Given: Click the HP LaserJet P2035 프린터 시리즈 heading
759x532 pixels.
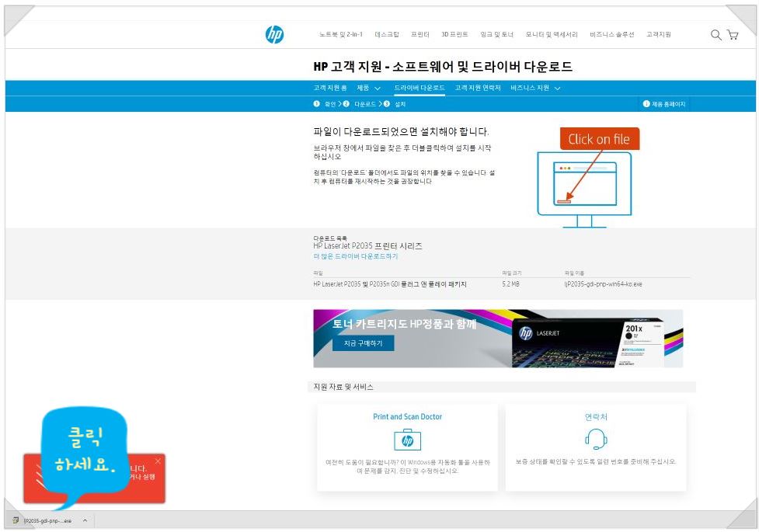Looking at the screenshot, I should click(367, 246).
